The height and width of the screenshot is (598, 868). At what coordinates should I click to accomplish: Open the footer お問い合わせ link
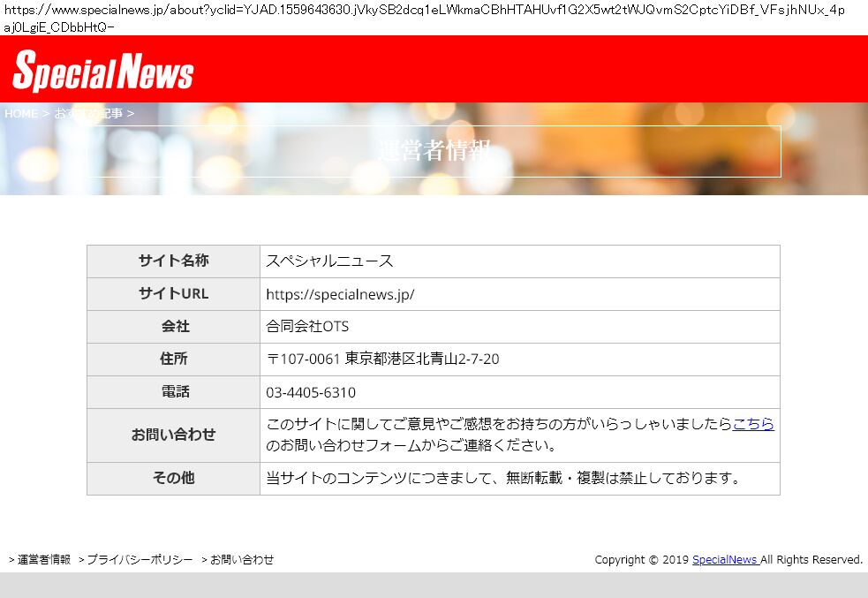pyautogui.click(x=241, y=560)
